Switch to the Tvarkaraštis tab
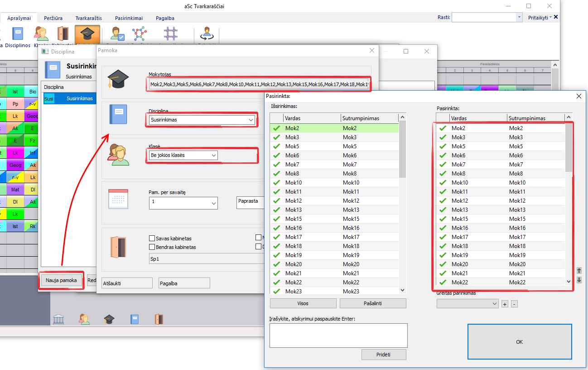 pos(88,18)
